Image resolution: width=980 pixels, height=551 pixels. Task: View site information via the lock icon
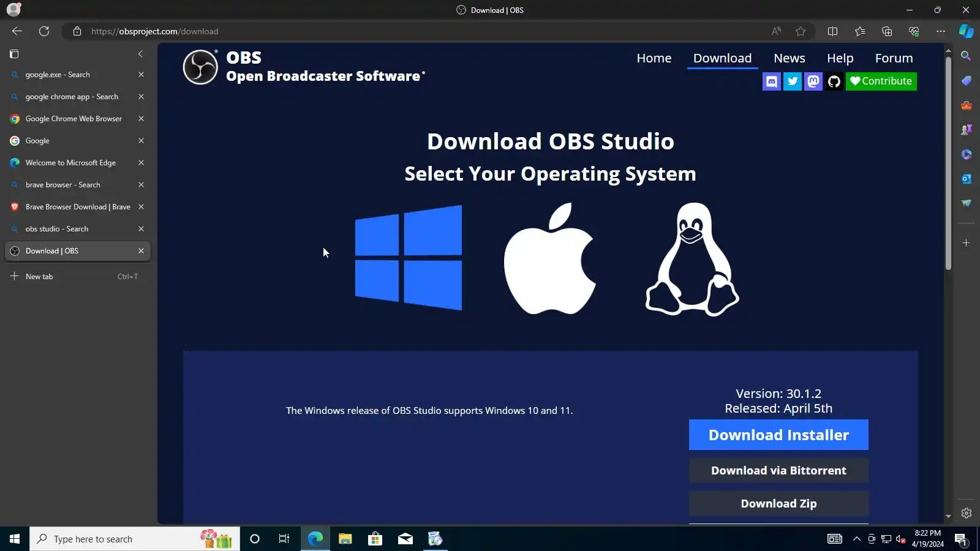click(77, 31)
